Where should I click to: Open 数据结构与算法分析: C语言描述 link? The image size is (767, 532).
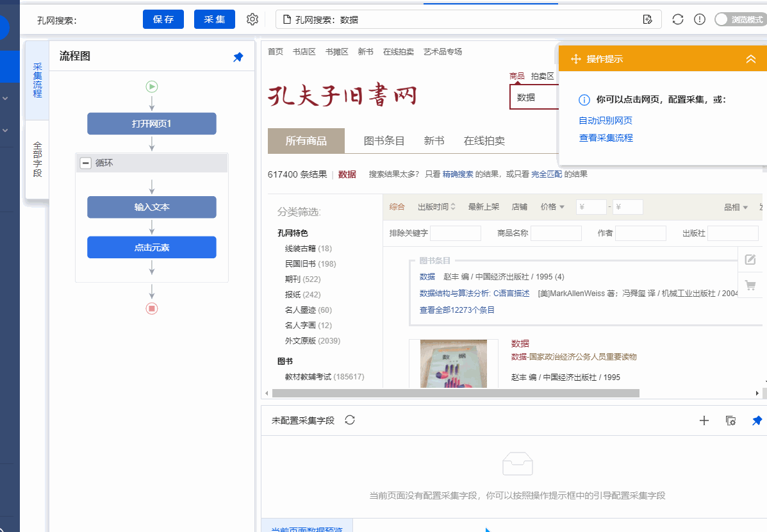click(474, 293)
